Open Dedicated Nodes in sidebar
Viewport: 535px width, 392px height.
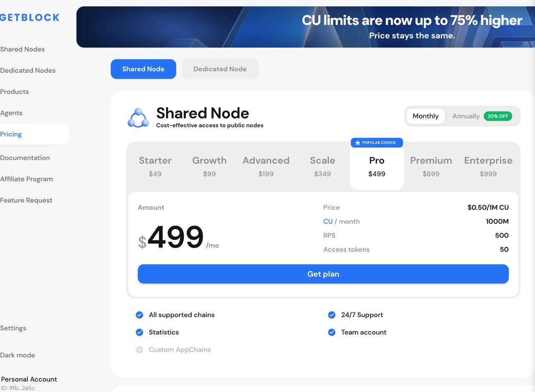pos(28,71)
